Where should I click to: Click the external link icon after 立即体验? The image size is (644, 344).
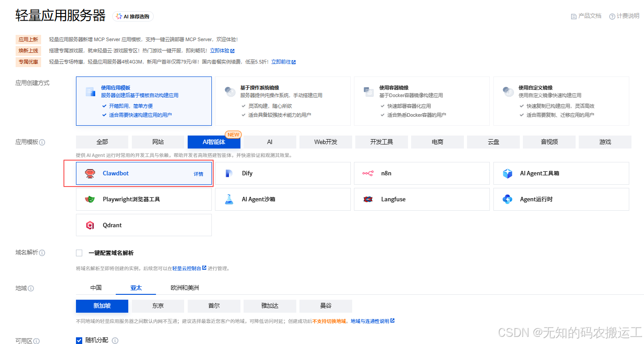232,51
